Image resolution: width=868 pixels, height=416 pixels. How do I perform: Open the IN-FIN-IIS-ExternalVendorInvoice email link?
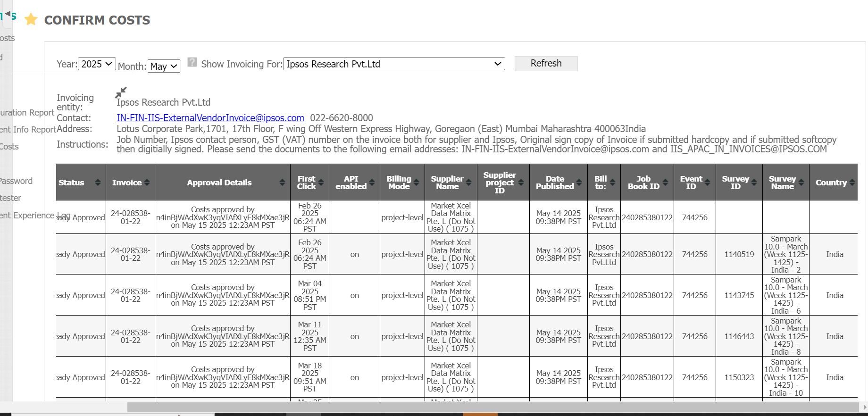(210, 118)
